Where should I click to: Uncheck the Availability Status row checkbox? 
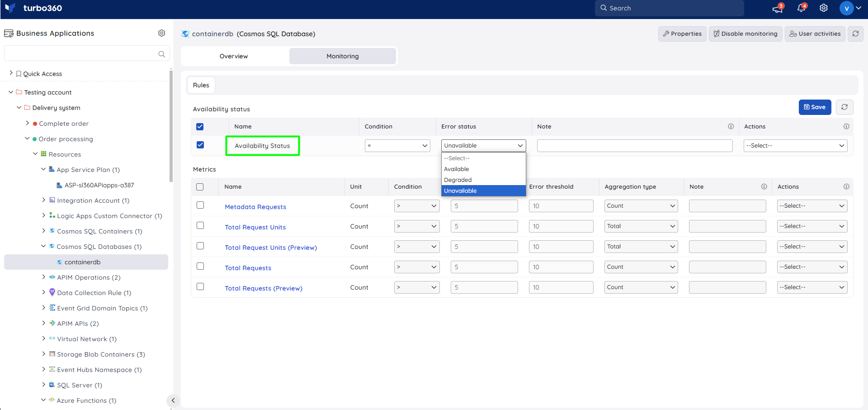point(200,145)
